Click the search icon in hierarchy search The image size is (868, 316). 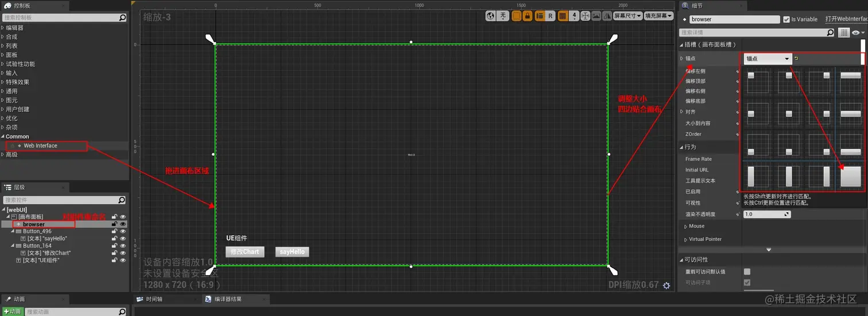tap(122, 200)
